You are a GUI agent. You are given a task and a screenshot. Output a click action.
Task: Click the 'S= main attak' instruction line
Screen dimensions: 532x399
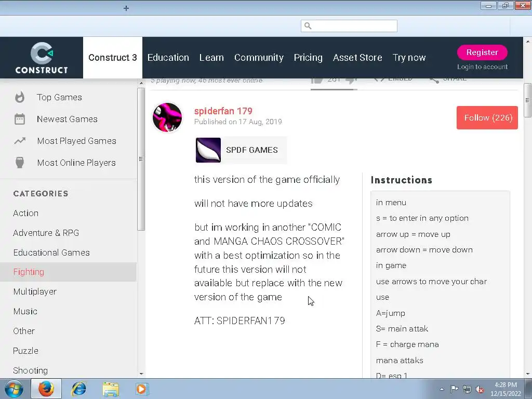402,328
